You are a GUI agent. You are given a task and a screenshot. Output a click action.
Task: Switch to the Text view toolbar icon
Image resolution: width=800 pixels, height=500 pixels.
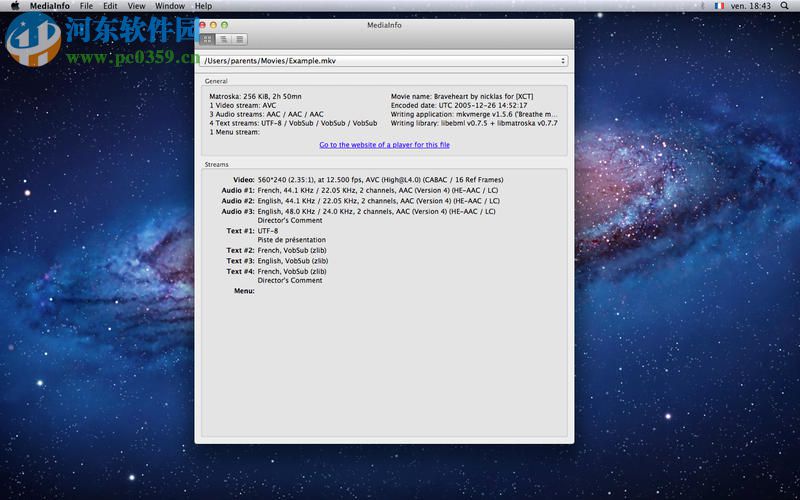pos(239,39)
